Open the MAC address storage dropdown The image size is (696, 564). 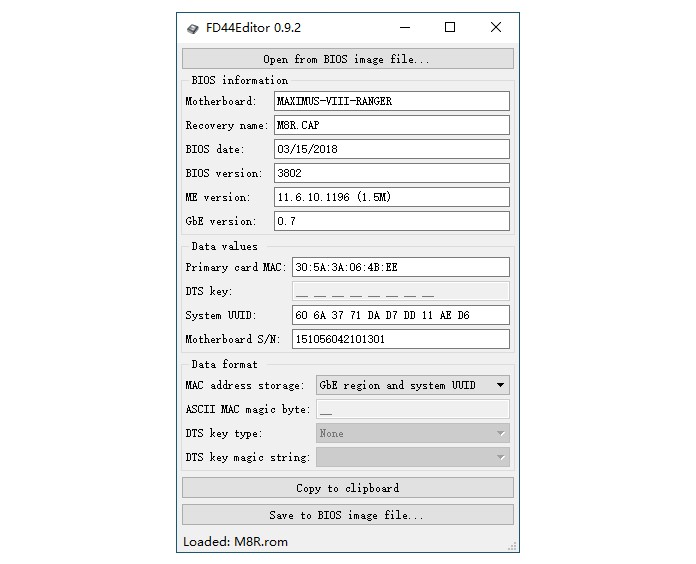click(x=412, y=385)
